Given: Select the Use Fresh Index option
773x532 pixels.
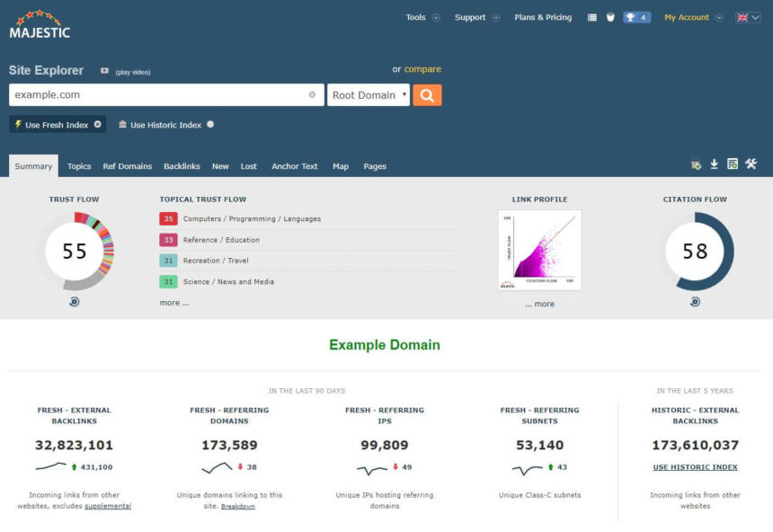Looking at the screenshot, I should pyautogui.click(x=58, y=125).
